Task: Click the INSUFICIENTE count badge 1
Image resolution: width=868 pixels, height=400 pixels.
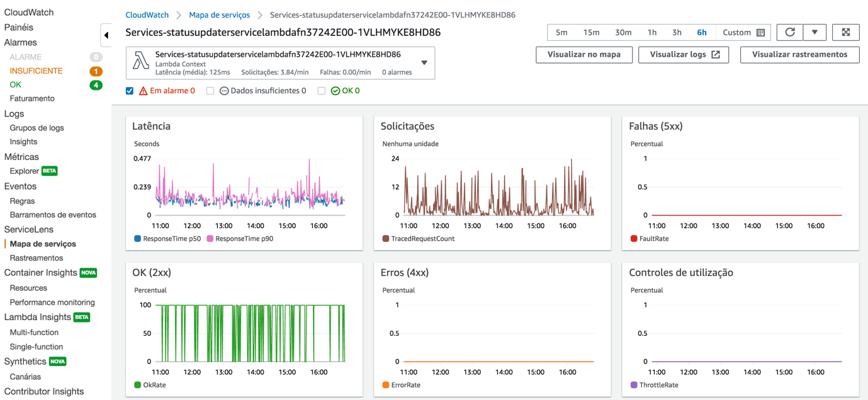Action: pyautogui.click(x=96, y=71)
